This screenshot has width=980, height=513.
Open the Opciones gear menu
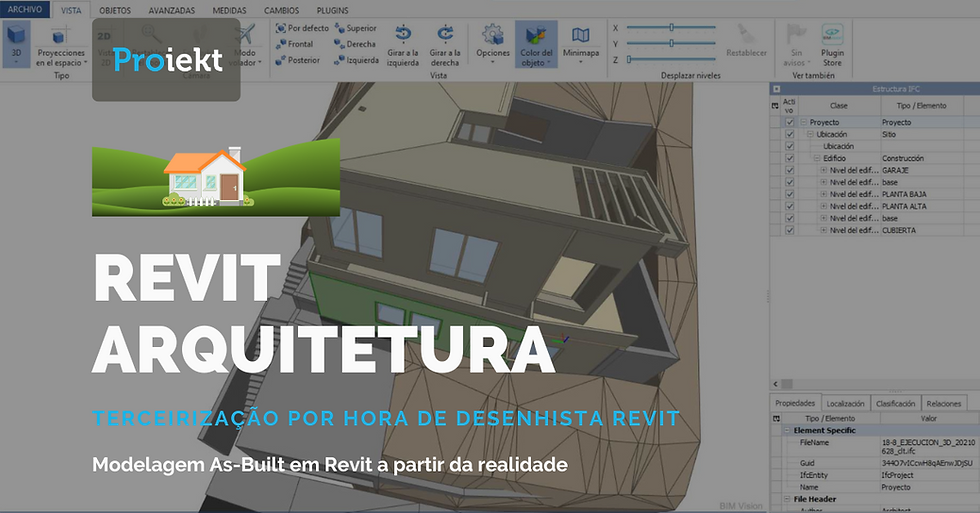click(492, 44)
